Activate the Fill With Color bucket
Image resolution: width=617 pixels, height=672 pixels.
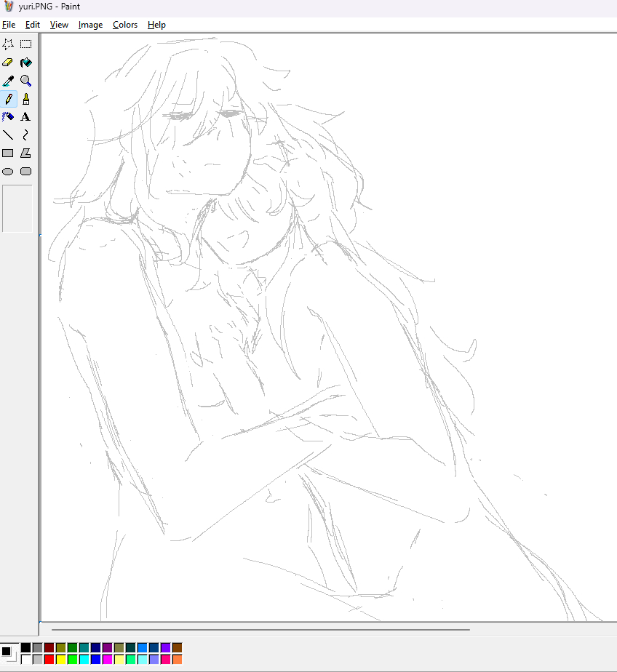tap(25, 63)
